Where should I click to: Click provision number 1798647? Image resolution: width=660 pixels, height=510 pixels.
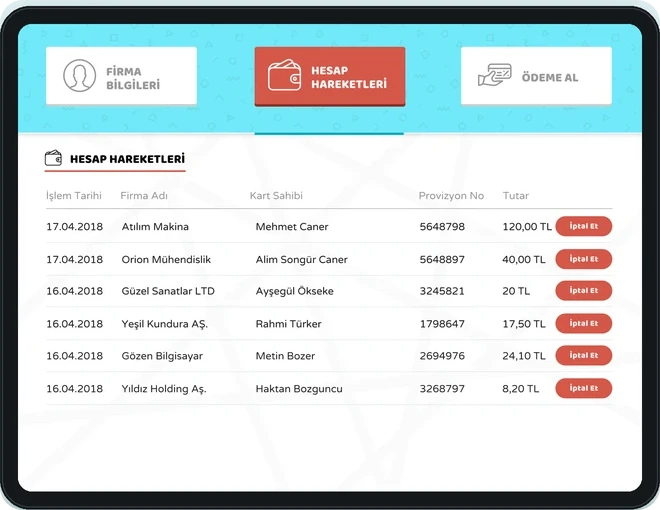click(442, 324)
